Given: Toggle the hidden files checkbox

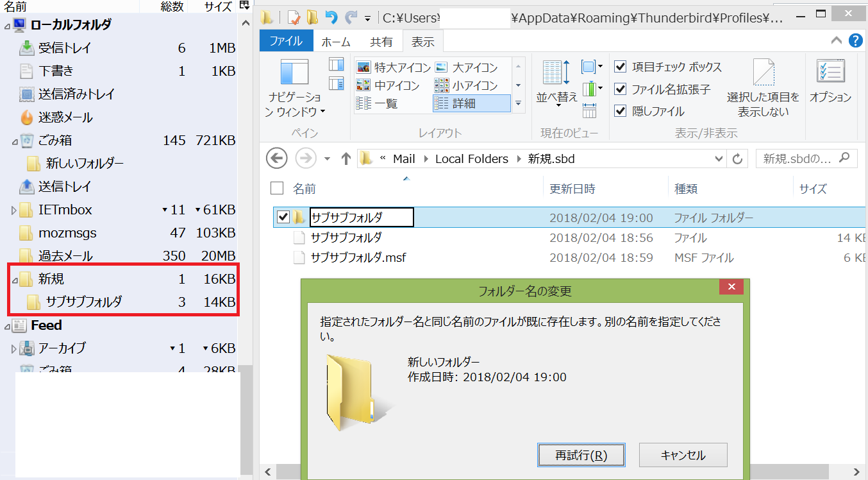Looking at the screenshot, I should click(620, 111).
